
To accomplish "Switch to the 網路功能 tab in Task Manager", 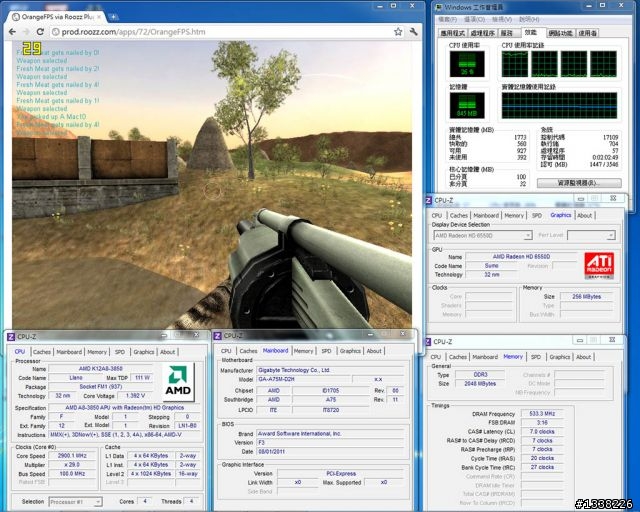I will click(x=560, y=33).
